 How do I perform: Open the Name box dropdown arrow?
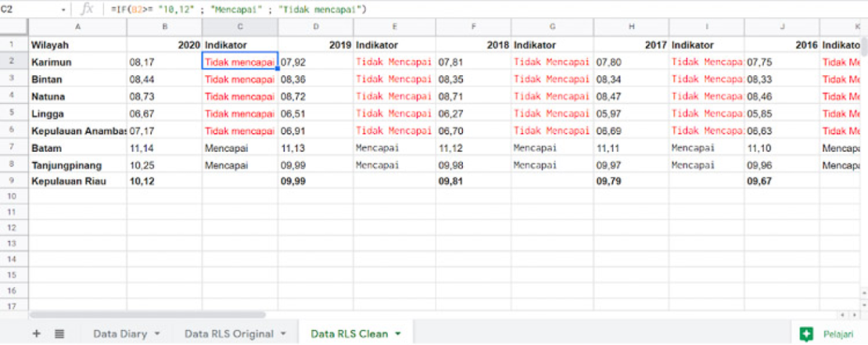click(x=64, y=9)
